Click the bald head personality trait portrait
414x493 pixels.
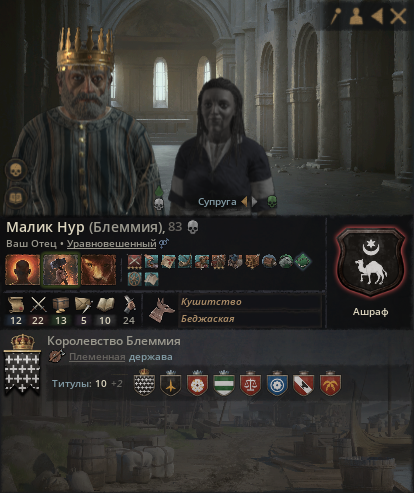[22, 270]
